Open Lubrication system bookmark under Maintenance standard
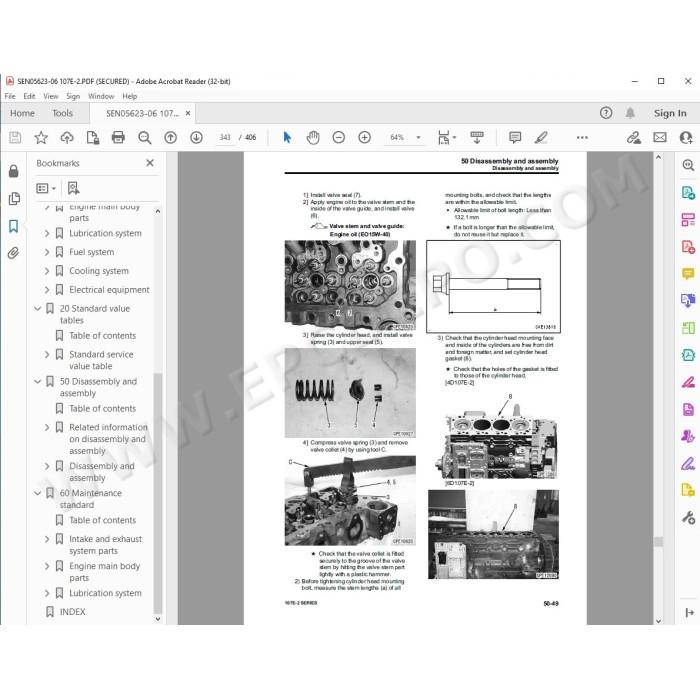Viewport: 700px width, 700px height. [x=105, y=593]
